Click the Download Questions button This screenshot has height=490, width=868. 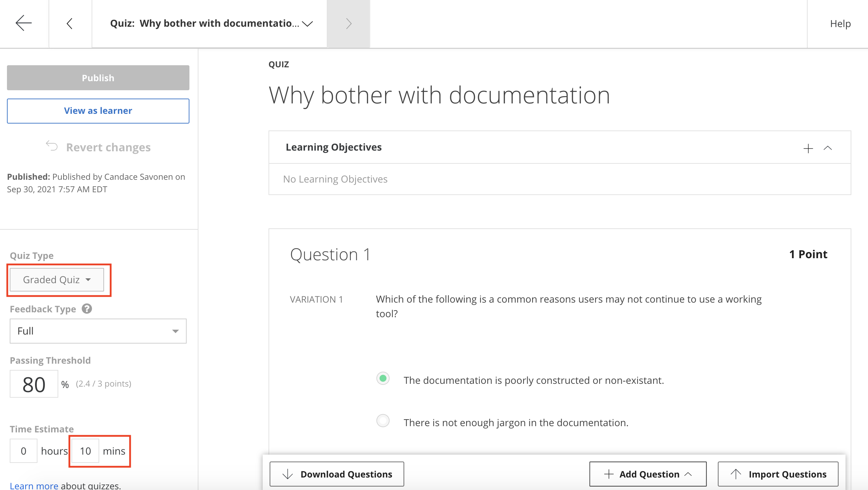click(x=337, y=474)
